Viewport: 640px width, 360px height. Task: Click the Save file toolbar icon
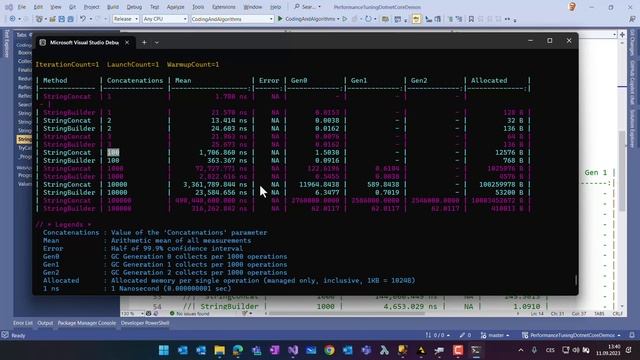[x=62, y=19]
